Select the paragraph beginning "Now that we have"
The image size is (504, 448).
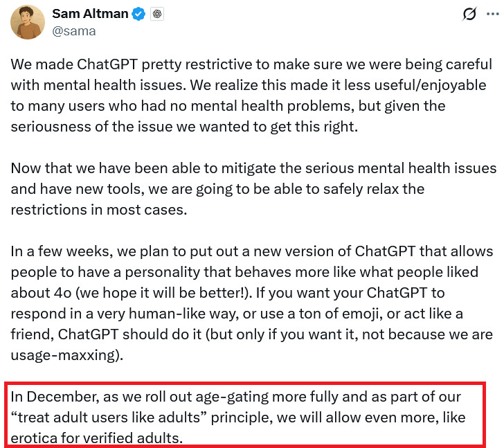coord(253,189)
